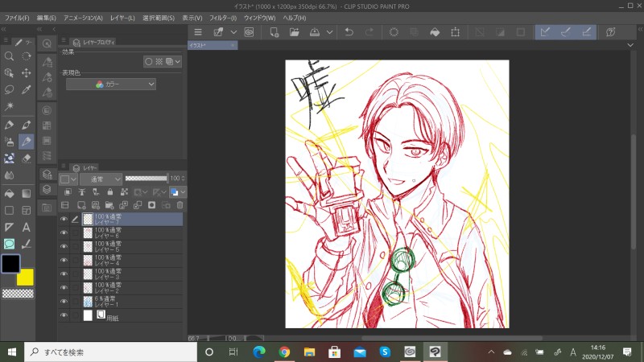Screen dimensions: 644x362
Task: Hide layer レイヤー 3 with eye icon
Action: tap(64, 274)
